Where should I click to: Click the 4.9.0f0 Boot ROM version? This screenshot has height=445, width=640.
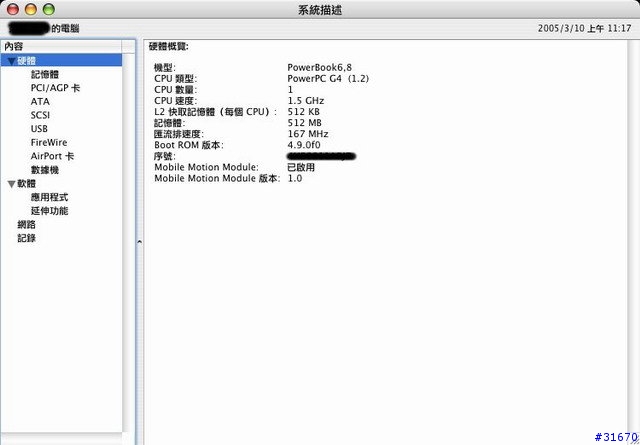(304, 145)
